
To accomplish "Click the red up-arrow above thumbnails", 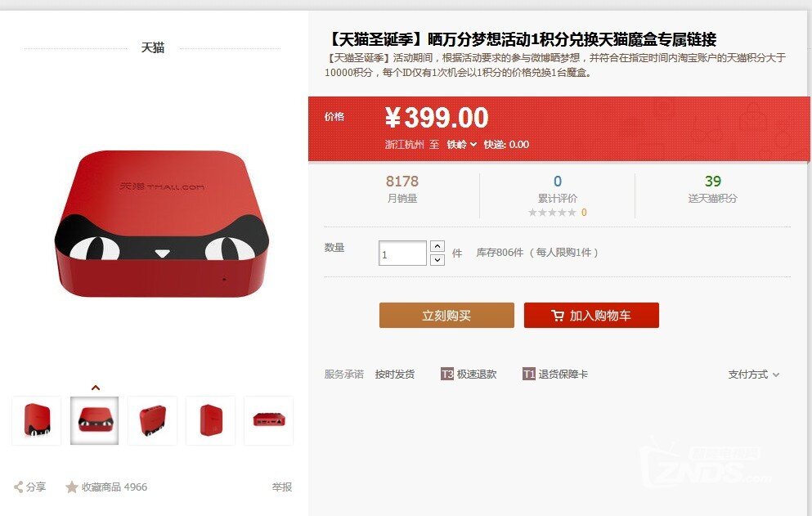I will point(96,388).
